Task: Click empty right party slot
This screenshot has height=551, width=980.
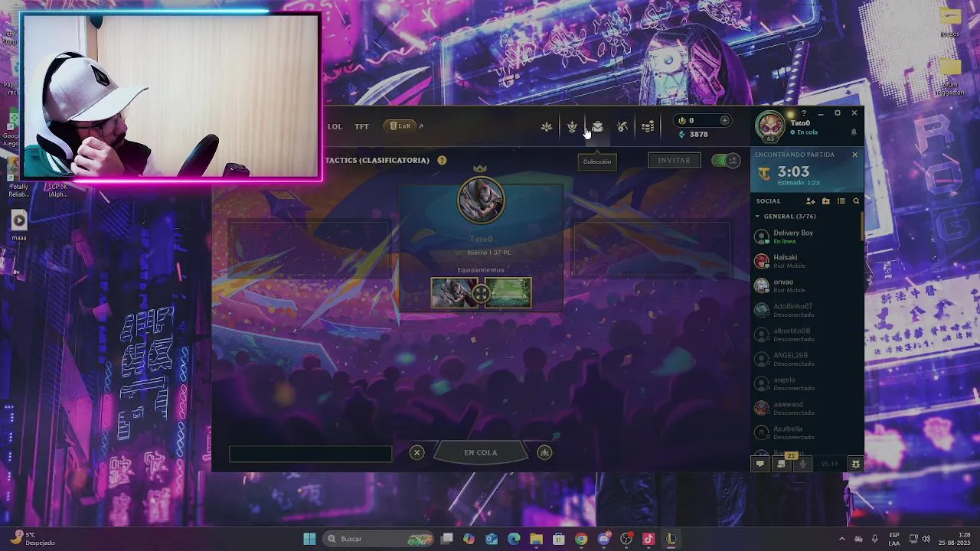Action: click(652, 249)
